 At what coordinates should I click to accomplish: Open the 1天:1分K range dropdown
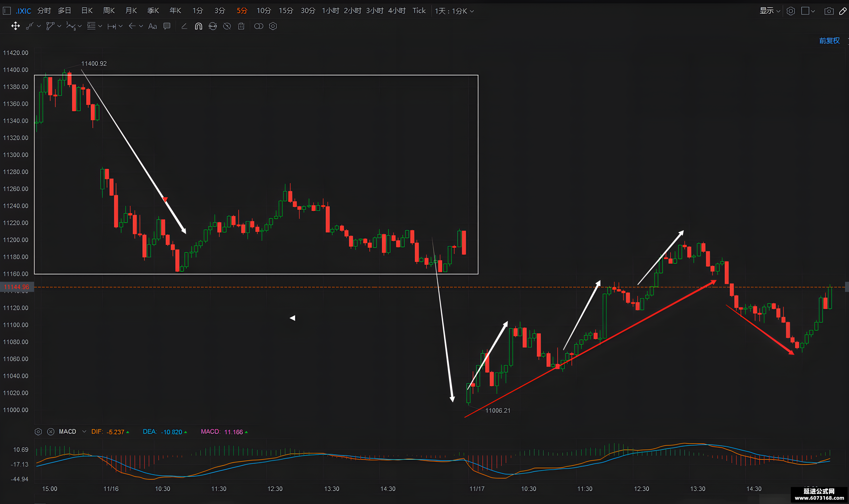pyautogui.click(x=454, y=11)
